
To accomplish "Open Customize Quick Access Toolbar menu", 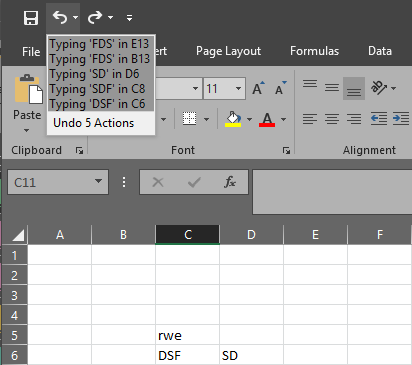I will 129,18.
